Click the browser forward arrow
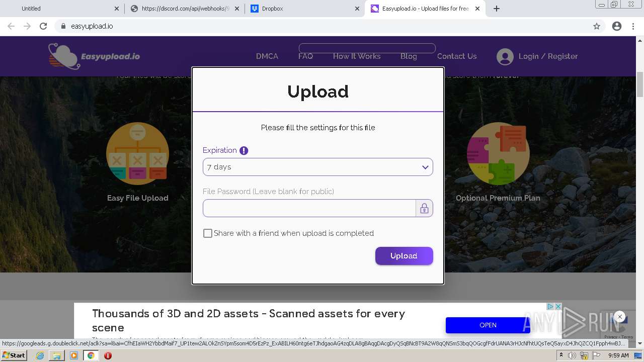 coord(27,26)
